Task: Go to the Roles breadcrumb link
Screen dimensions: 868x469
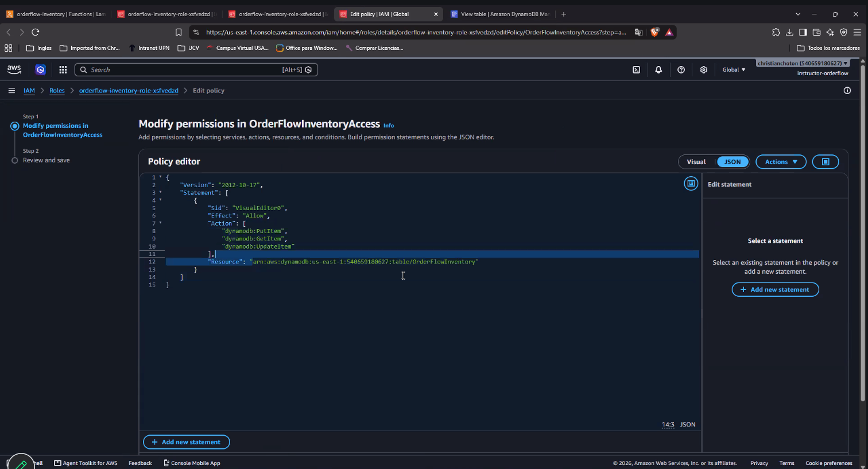Action: 57,91
